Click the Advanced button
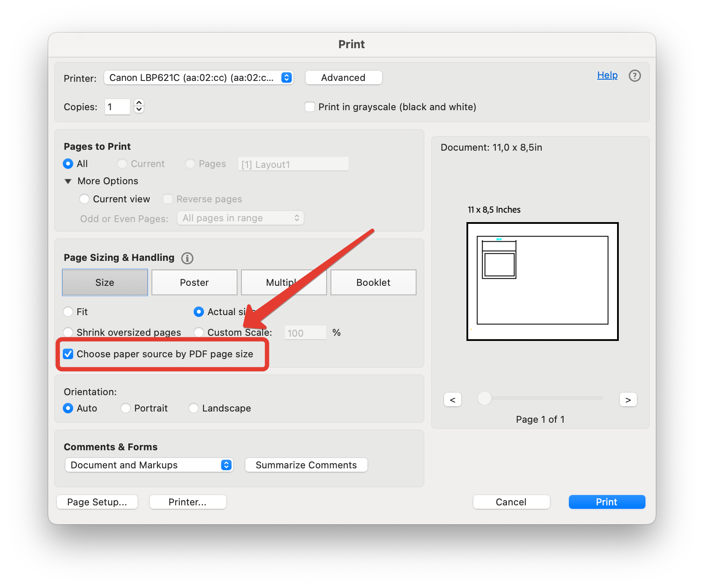Screen dimensions: 704x588 pyautogui.click(x=343, y=77)
